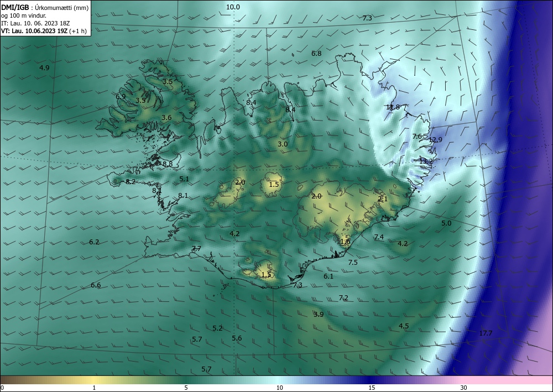The height and width of the screenshot is (392, 553).
Task: Click the 'IT: Lau. 10. 06. 2023 18Z' line
Action: (35, 23)
